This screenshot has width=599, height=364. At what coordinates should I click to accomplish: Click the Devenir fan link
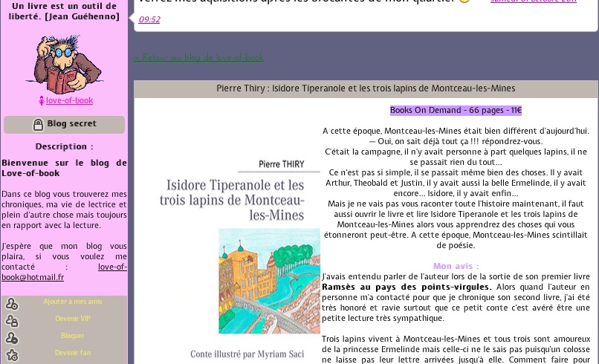[x=73, y=353]
